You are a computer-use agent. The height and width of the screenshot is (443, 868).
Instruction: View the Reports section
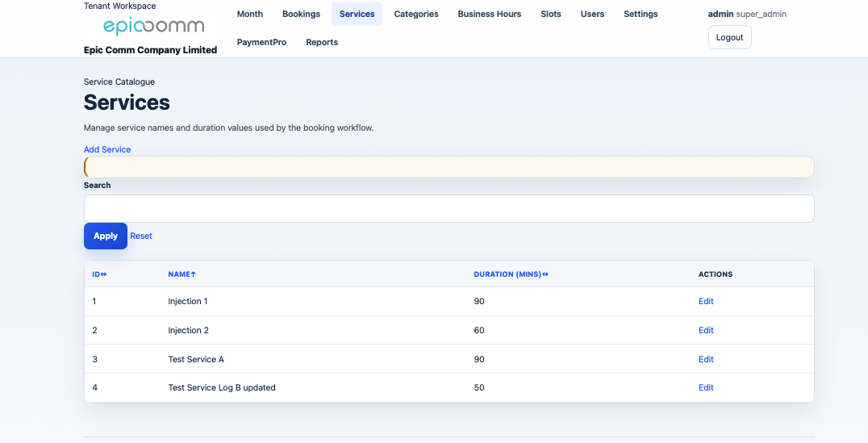[x=322, y=42]
